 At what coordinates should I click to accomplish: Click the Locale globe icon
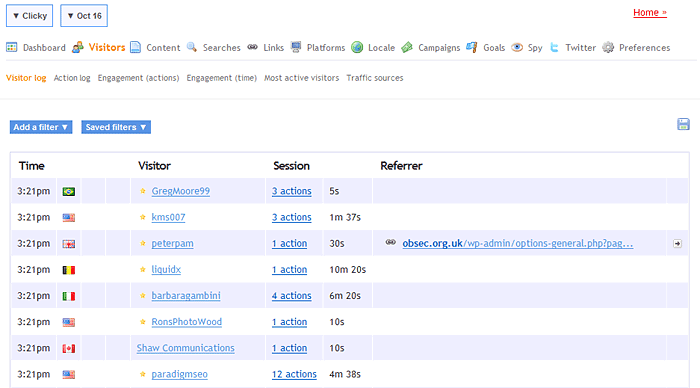coord(357,47)
